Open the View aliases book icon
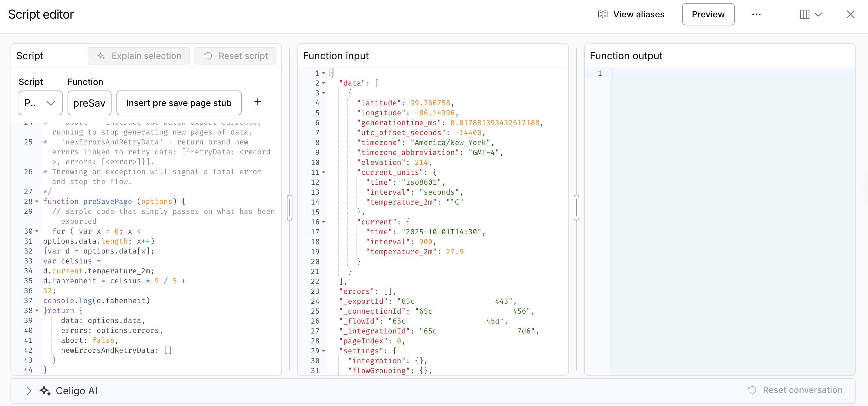Image resolution: width=868 pixels, height=406 pixels. [x=603, y=14]
